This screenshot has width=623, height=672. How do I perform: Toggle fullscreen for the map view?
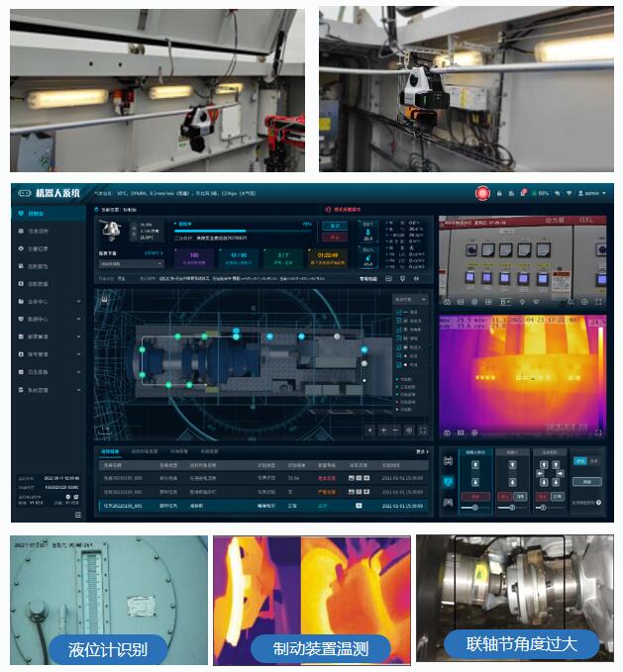[x=423, y=431]
